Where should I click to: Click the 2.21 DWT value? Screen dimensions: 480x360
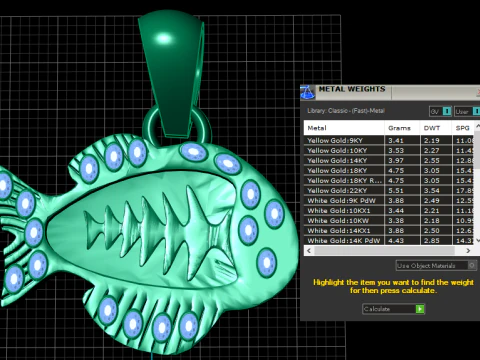point(432,211)
